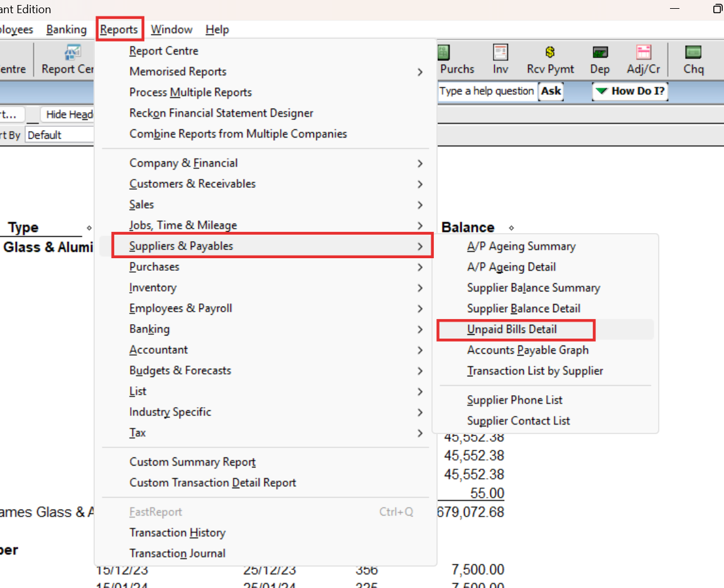Expand Banking submenu in Reports menu

(266, 329)
